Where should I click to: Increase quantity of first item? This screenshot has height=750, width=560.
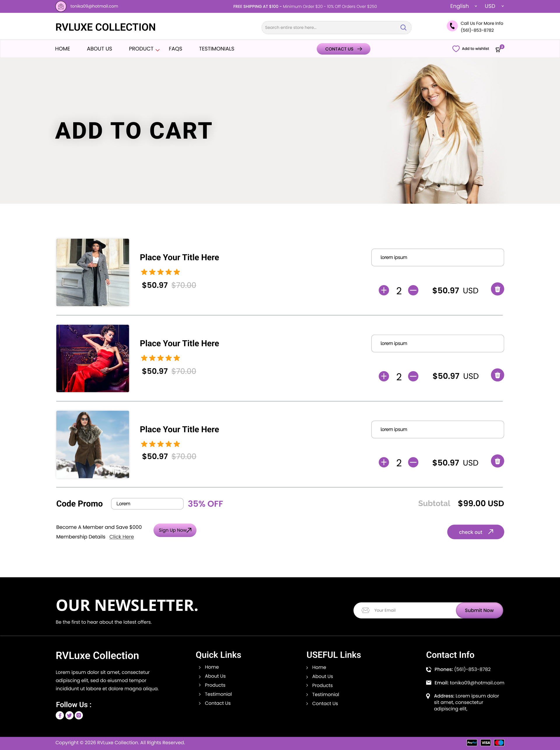coord(384,290)
